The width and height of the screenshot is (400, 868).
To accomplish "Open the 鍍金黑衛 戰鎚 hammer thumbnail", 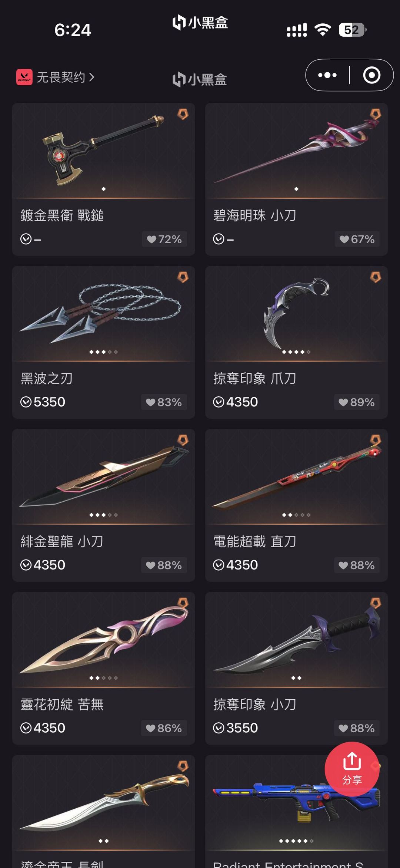I will coord(104,151).
